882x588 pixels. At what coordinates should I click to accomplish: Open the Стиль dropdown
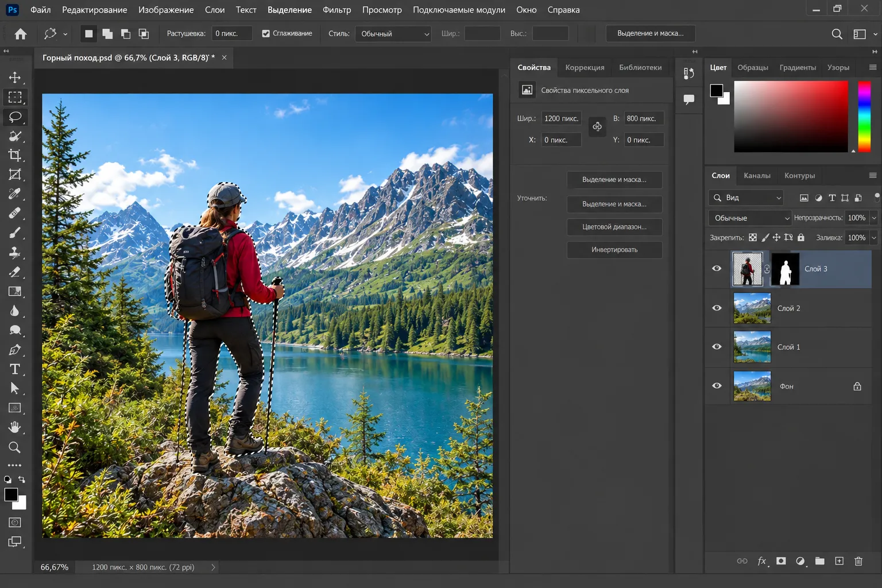tap(393, 34)
